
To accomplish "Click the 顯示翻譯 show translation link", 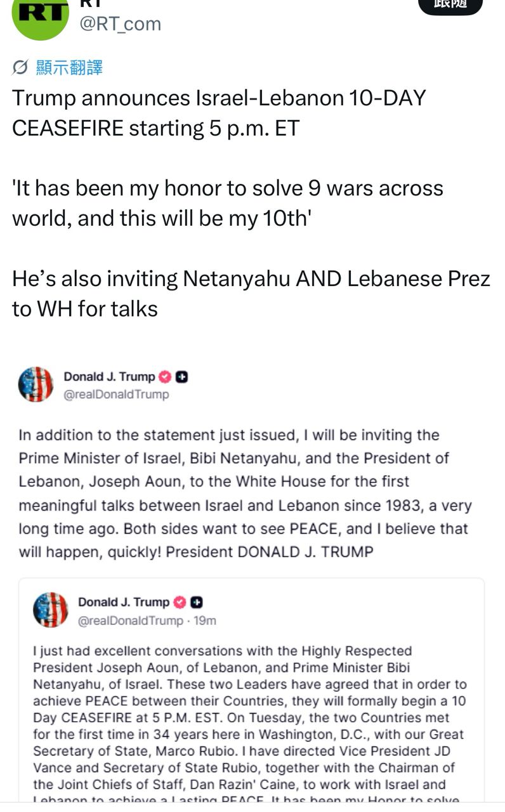I will [x=69, y=68].
